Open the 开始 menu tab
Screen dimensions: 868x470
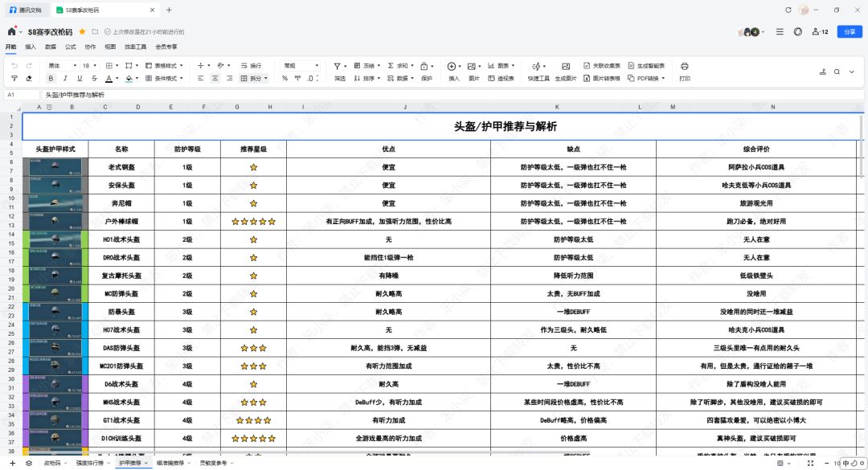[11, 47]
